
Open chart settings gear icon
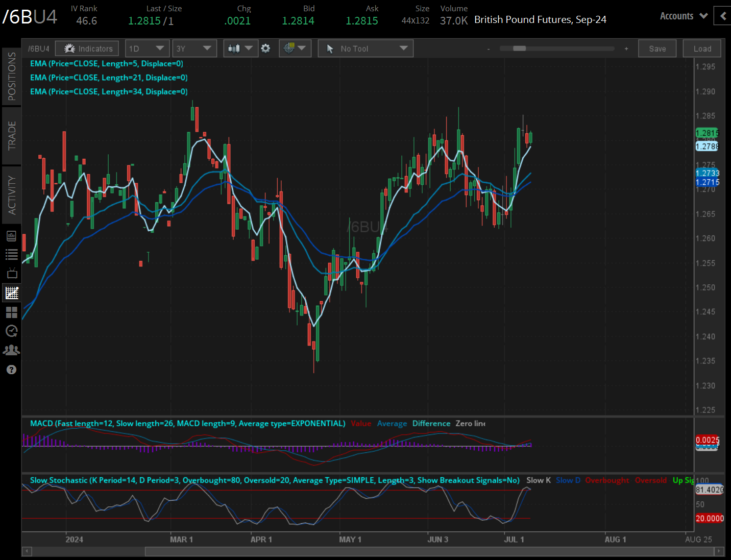265,48
